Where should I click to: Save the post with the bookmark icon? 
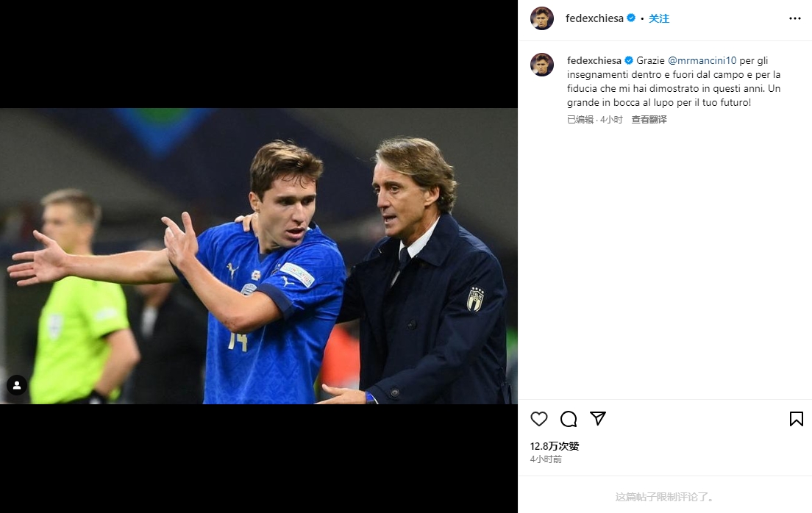click(796, 419)
